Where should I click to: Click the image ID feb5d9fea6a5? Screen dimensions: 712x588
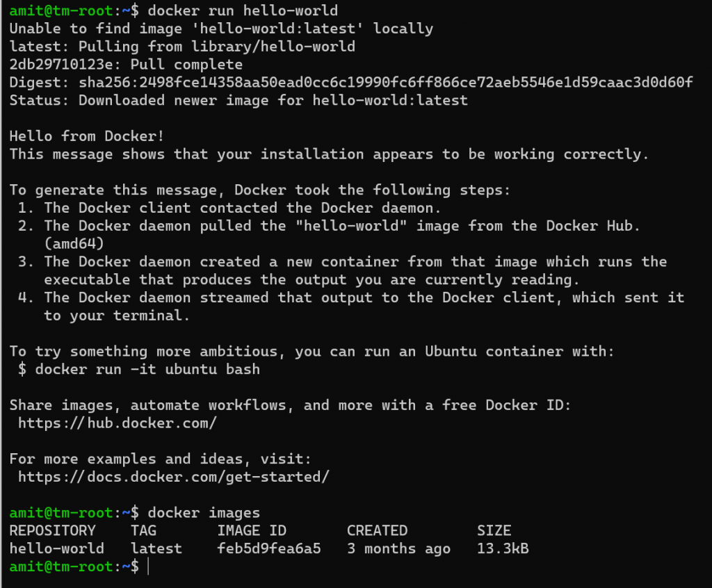point(269,548)
